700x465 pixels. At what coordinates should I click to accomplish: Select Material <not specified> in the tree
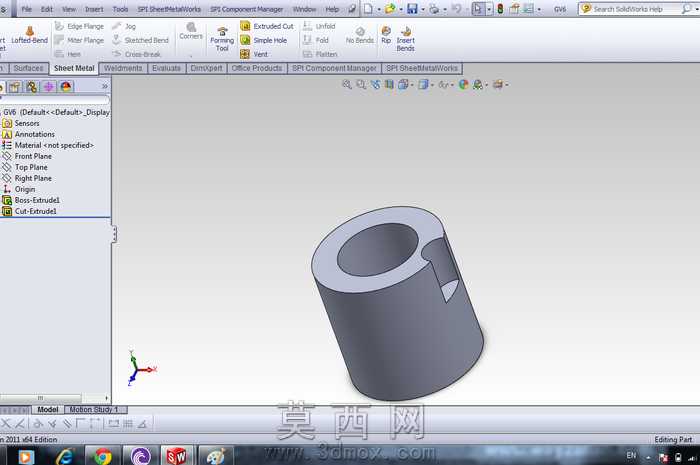(48, 145)
